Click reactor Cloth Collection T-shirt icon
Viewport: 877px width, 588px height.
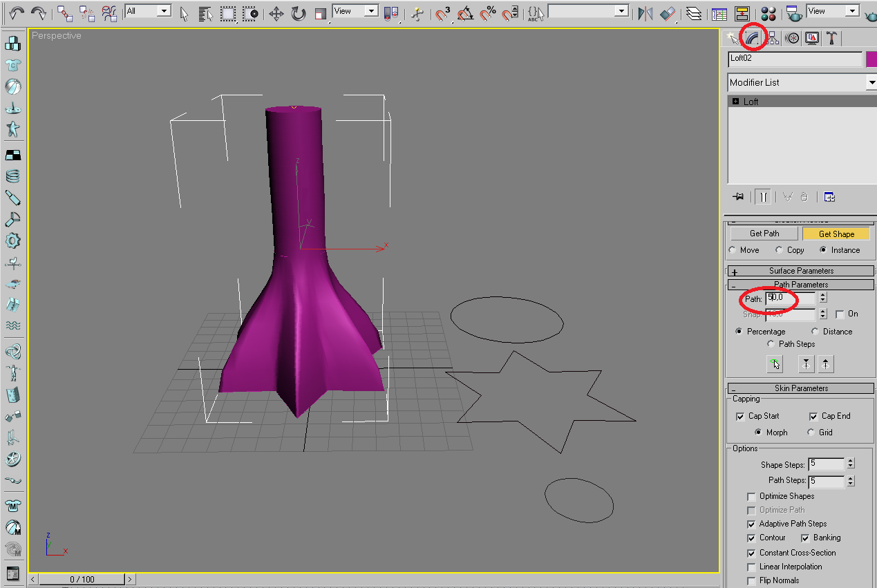(12, 65)
